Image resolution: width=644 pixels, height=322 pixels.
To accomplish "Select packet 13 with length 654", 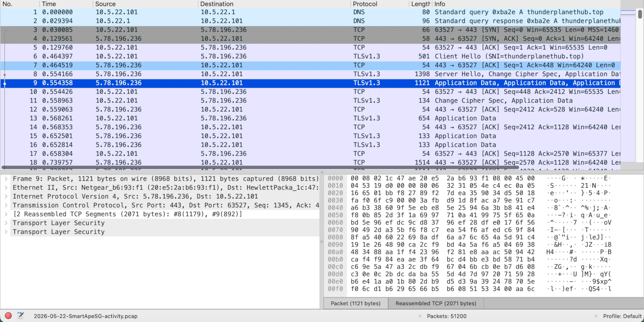I will coord(310,118).
